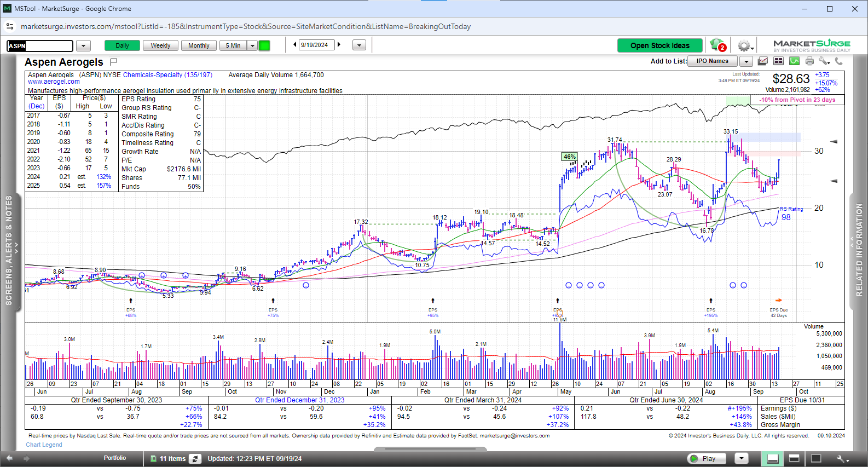Select the top-panel layout view icon

coord(794,459)
